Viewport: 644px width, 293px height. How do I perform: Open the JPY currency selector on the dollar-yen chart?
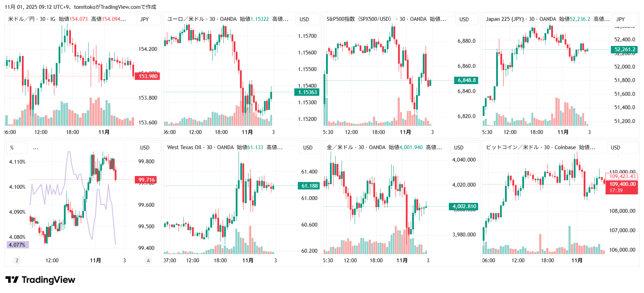click(x=145, y=19)
